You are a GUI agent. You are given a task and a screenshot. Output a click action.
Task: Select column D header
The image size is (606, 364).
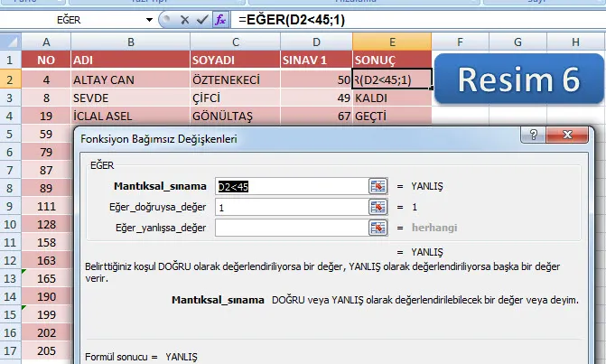pos(316,42)
